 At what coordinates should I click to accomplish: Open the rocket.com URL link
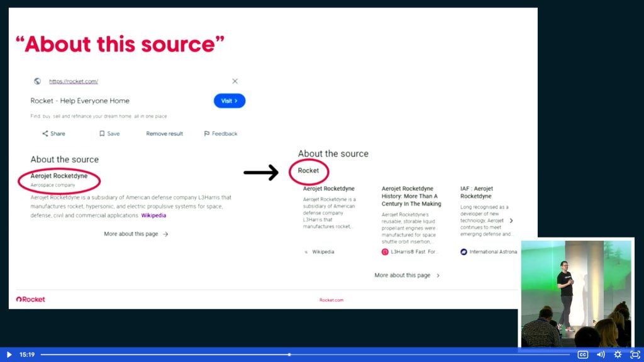point(74,81)
